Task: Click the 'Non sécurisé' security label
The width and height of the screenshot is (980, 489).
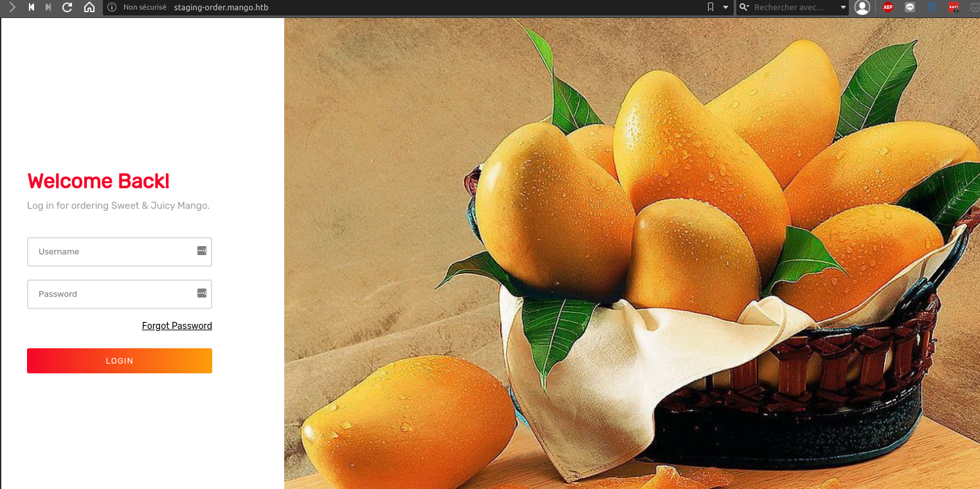Action: 145,8
